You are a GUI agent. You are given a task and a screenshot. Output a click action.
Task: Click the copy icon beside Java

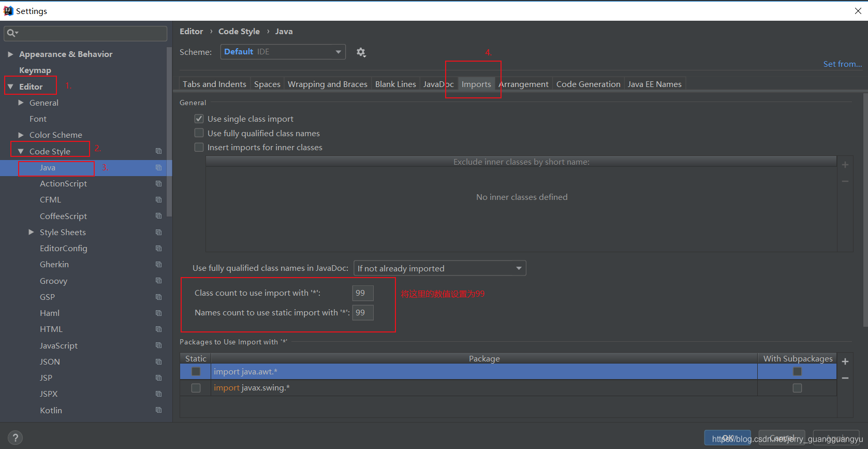point(159,168)
